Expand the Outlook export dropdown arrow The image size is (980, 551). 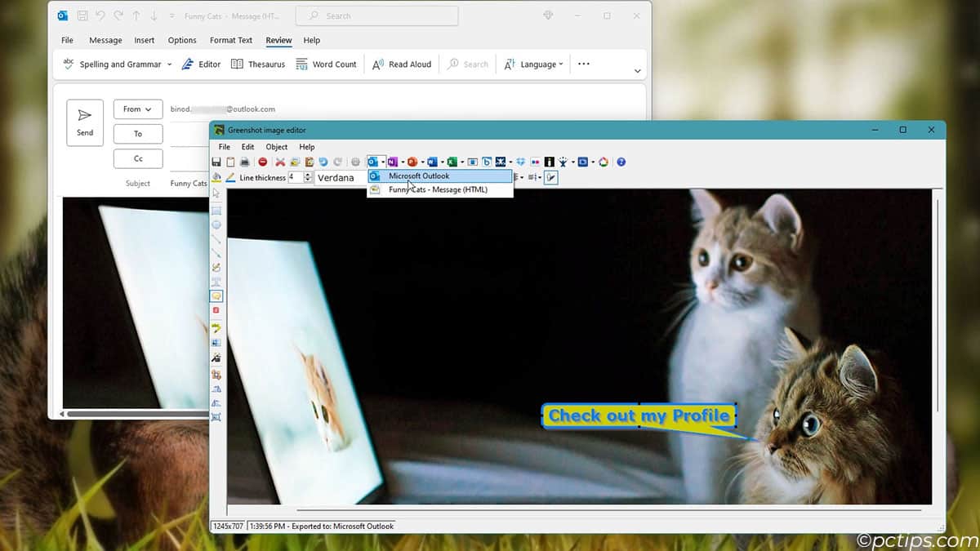tap(385, 161)
